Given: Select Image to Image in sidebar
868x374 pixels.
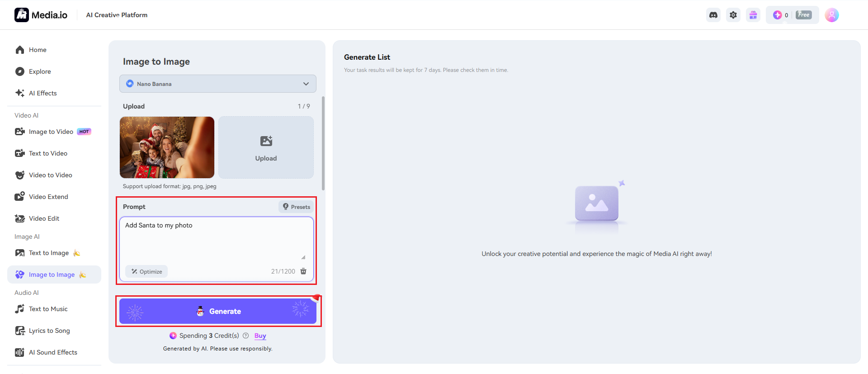Looking at the screenshot, I should pos(54,275).
